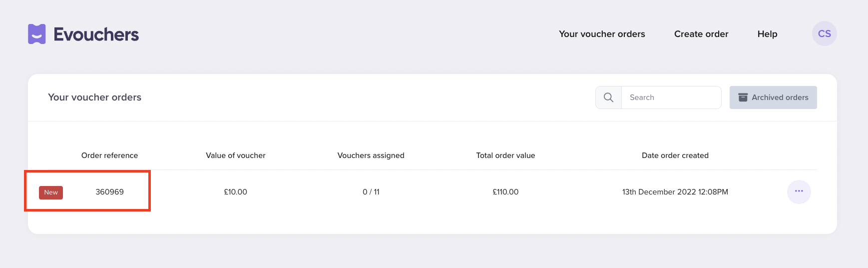Open Archived orders button
Image resolution: width=868 pixels, height=268 pixels.
click(773, 97)
